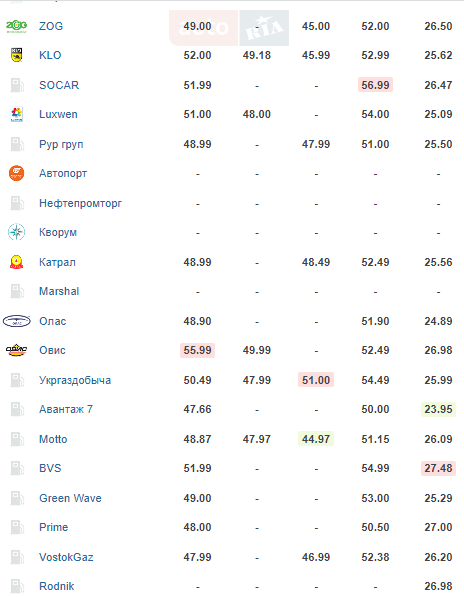Click the highlighted 56.99 SOCAR price

click(x=375, y=85)
